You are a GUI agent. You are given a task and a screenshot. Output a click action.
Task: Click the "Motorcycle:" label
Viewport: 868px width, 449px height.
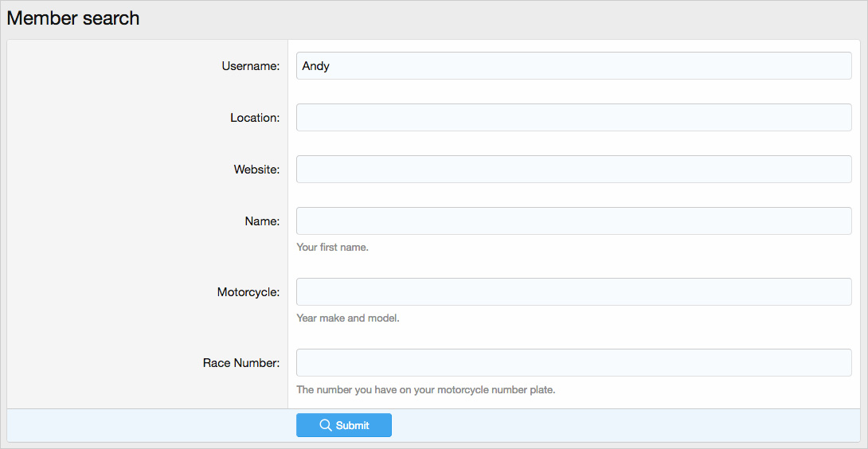248,292
